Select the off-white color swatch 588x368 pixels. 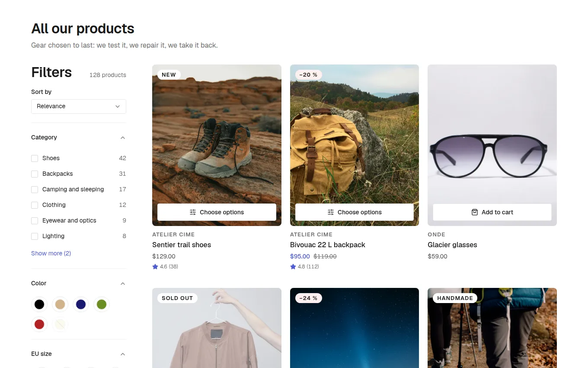60,324
